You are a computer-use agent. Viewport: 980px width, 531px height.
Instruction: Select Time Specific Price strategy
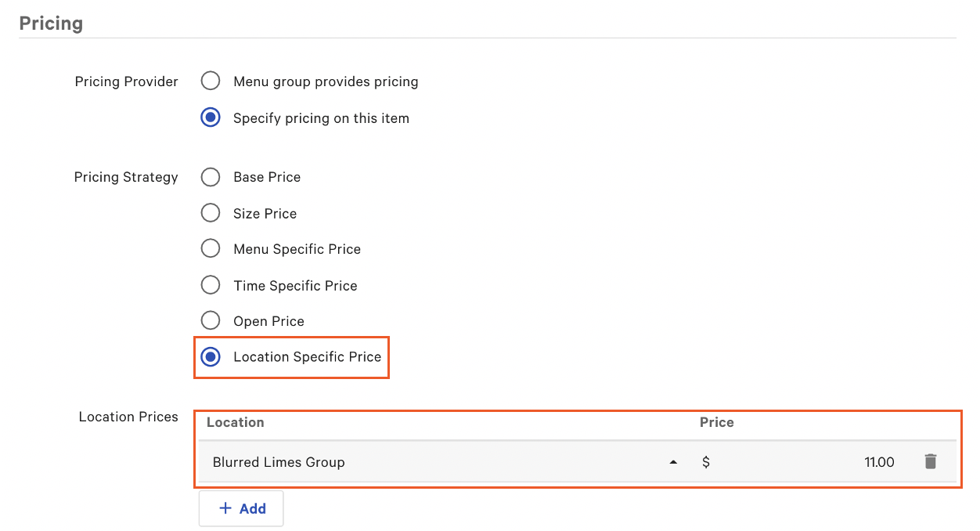(210, 285)
